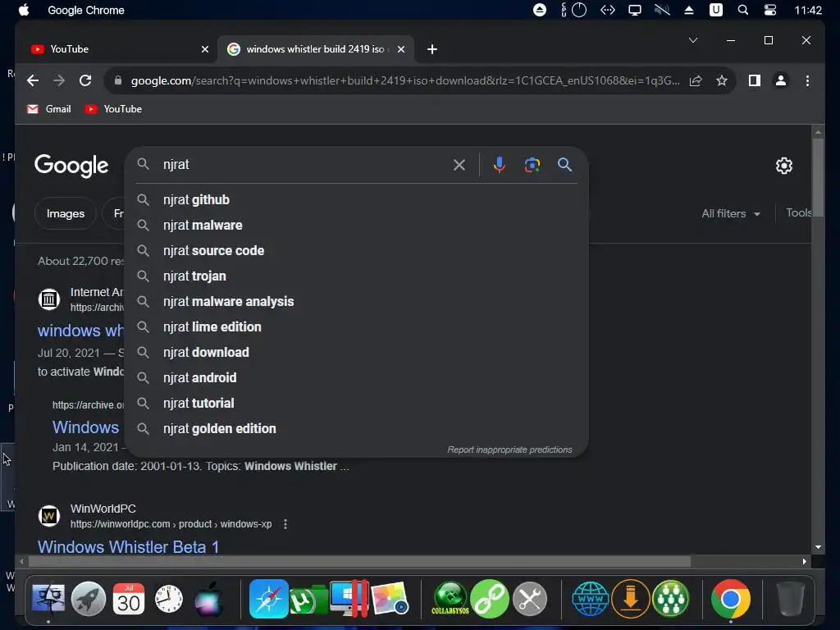The width and height of the screenshot is (840, 630).
Task: Click the forward arrow in Chrome toolbar
Action: (x=59, y=80)
